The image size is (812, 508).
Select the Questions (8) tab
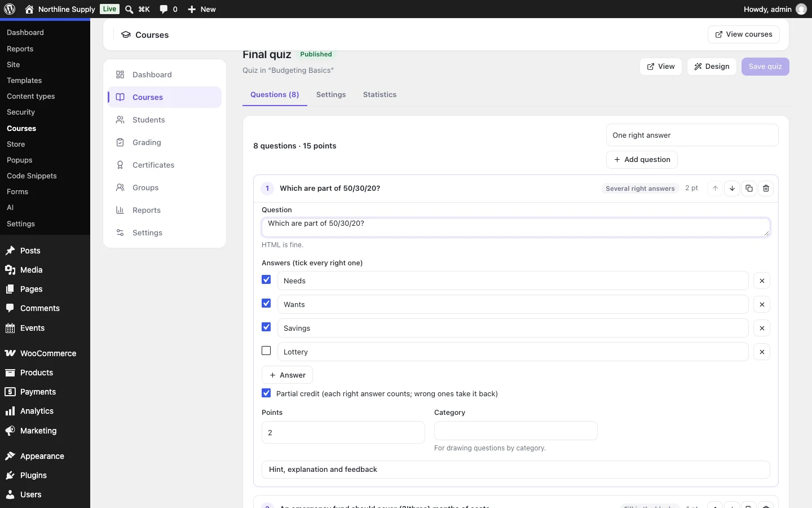(x=275, y=95)
